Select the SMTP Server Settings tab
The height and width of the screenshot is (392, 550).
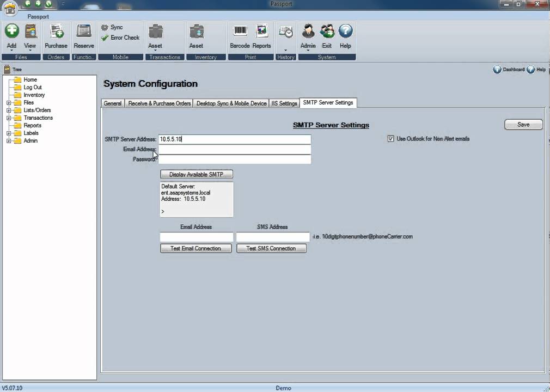pos(328,103)
